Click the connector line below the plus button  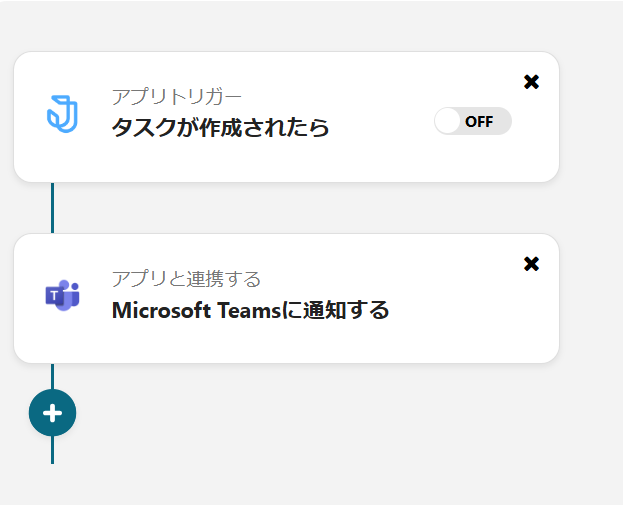pyautogui.click(x=52, y=451)
